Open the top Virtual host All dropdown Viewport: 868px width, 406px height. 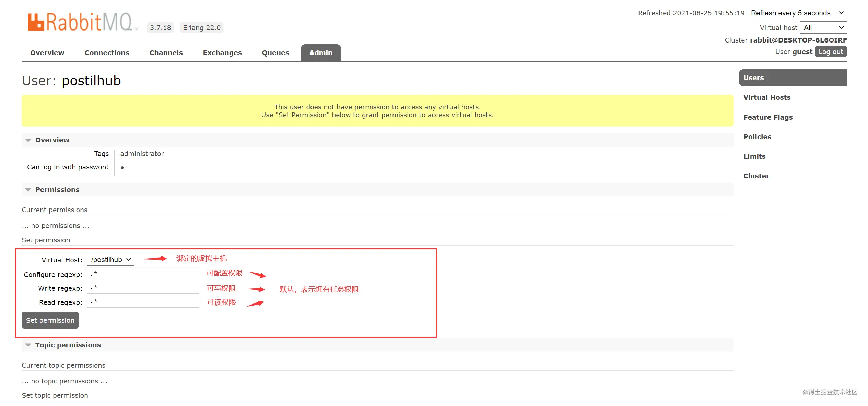(823, 28)
